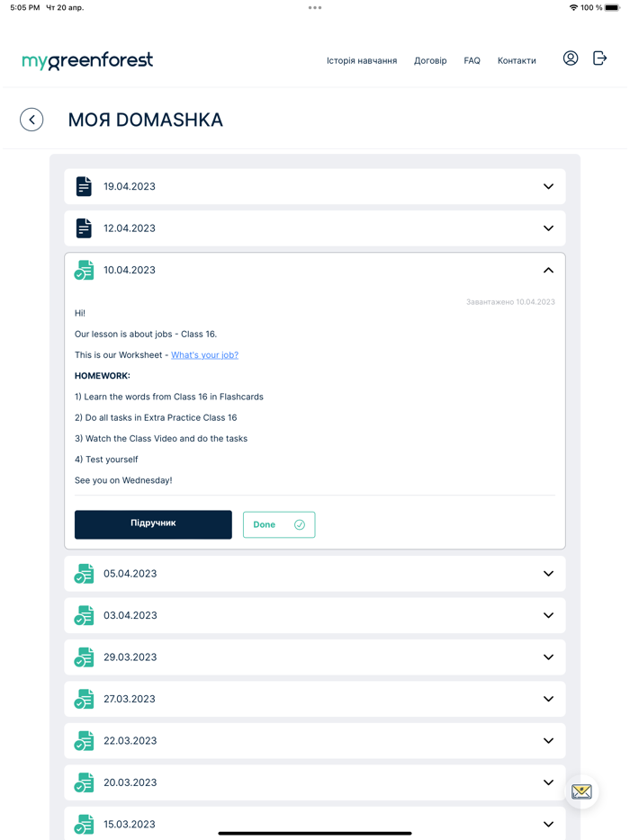Collapse the 10.04.2023 homework chevron
Screen dimensions: 630x840
point(548,270)
